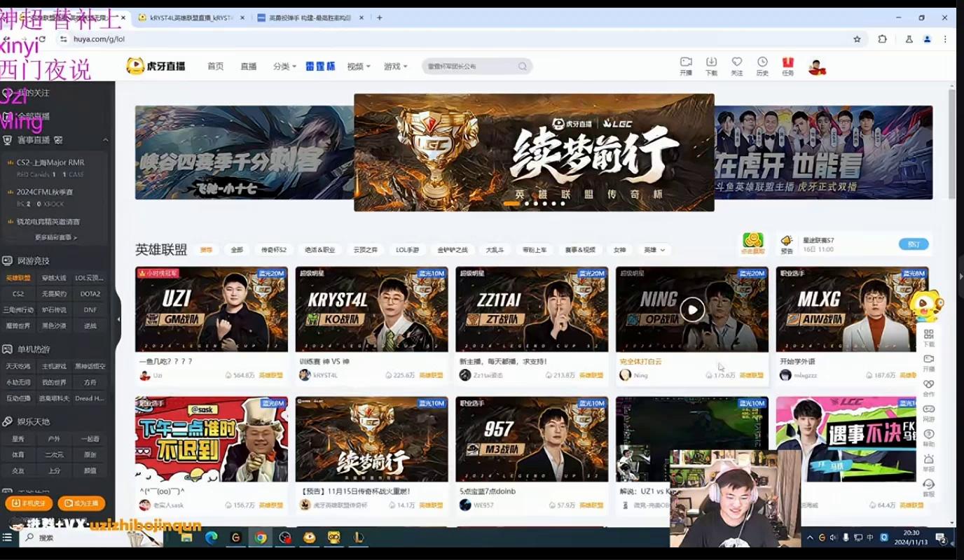Open the 历史 history clock icon
Image resolution: width=964 pixels, height=560 pixels.
[762, 66]
